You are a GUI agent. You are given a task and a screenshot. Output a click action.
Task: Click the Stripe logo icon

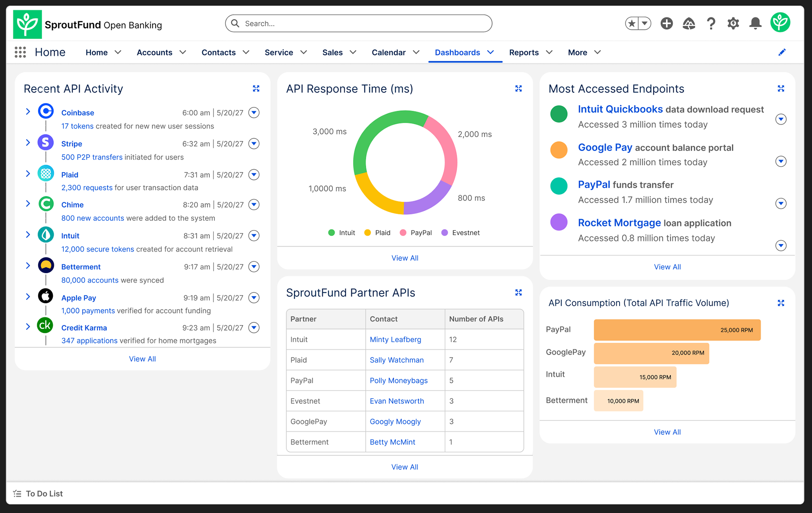pos(46,143)
